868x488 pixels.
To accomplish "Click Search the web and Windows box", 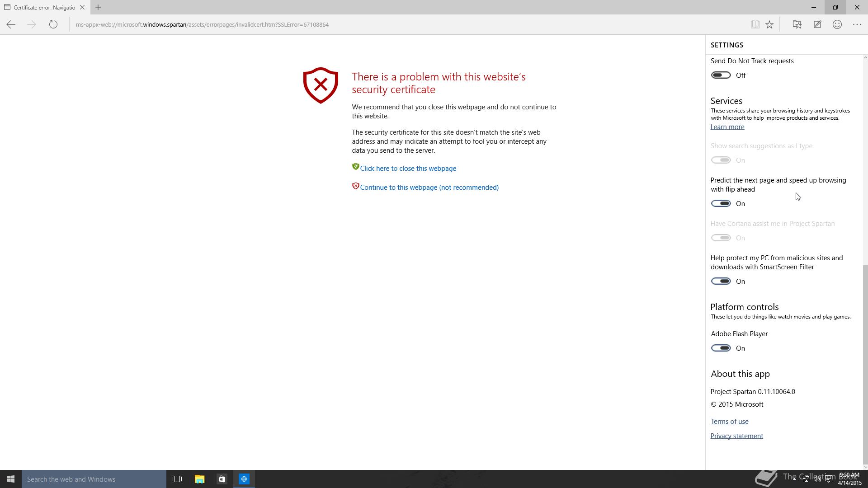I will pos(94,479).
